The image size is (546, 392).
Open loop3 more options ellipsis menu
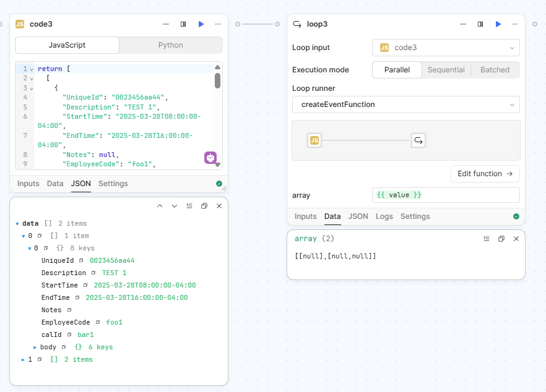click(x=515, y=24)
